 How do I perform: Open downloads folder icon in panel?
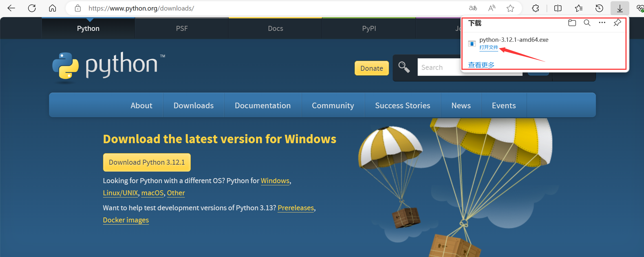(572, 23)
